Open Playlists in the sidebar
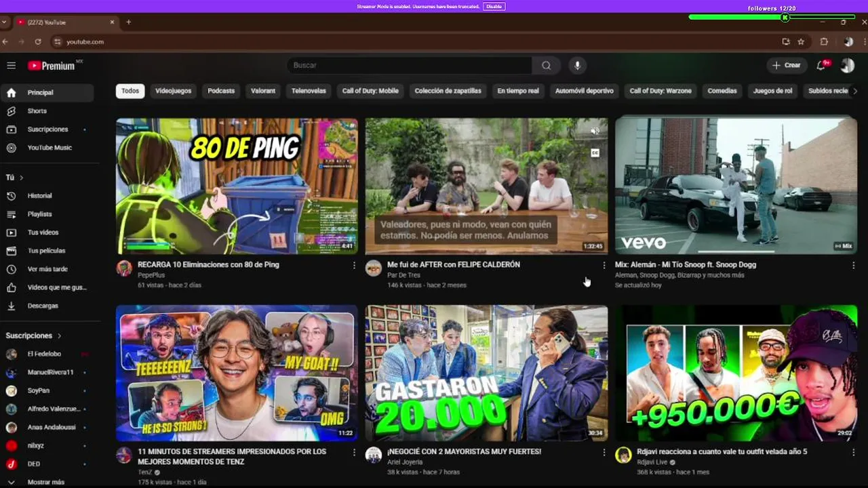Screen dimensions: 868x488 [x=47, y=213]
